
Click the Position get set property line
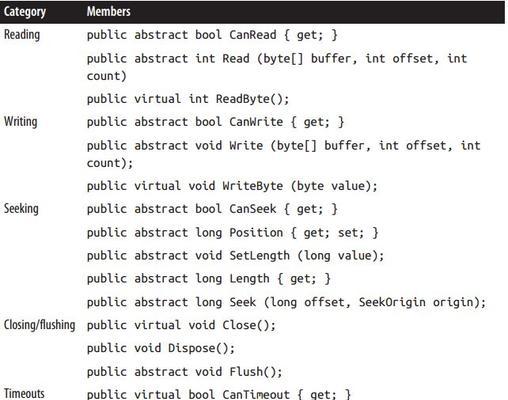click(232, 233)
